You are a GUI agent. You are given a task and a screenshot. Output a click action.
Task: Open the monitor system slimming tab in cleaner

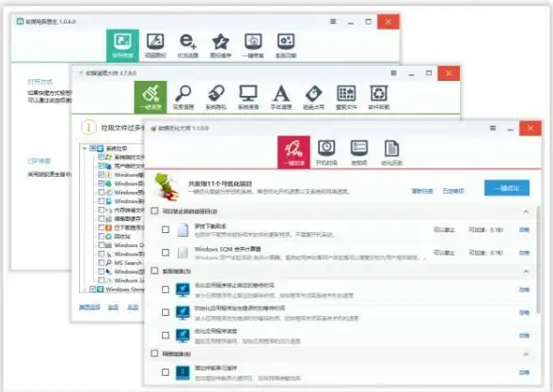248,97
